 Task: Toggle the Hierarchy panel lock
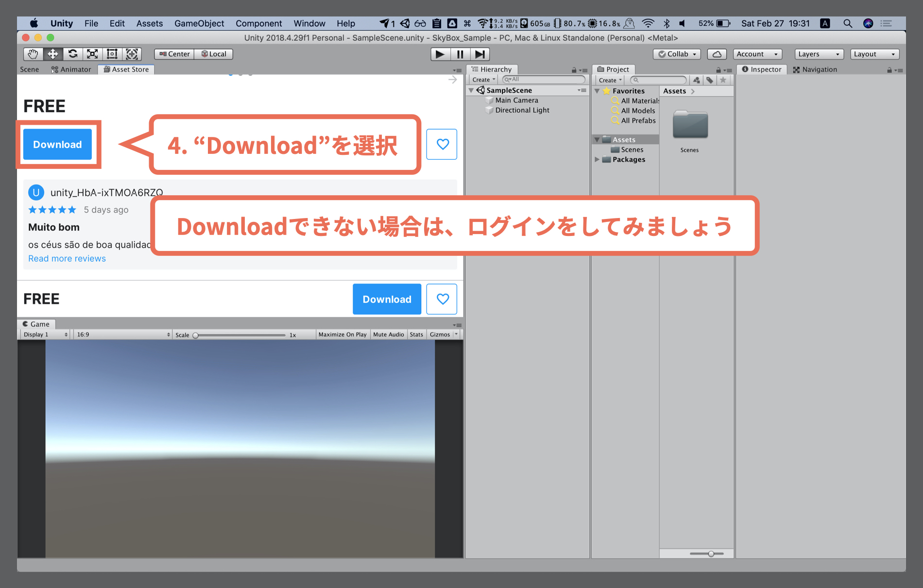[574, 70]
